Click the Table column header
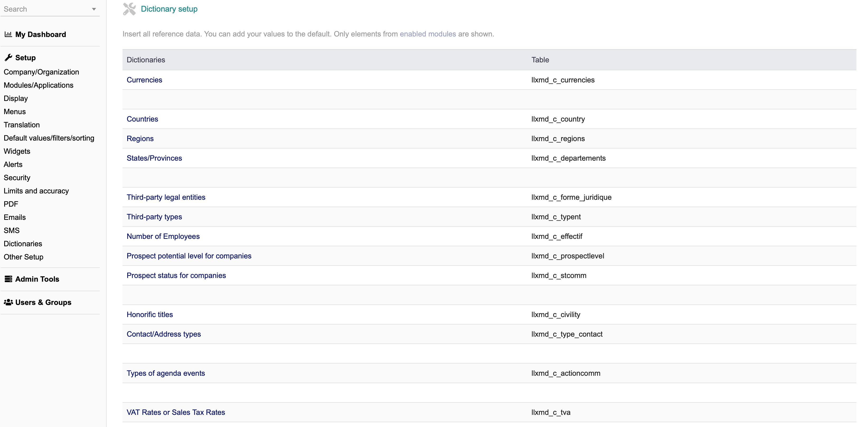The height and width of the screenshot is (427, 868). (540, 60)
